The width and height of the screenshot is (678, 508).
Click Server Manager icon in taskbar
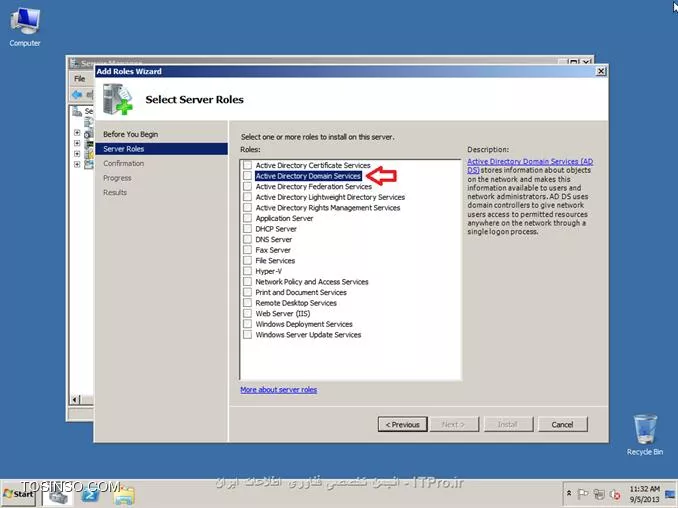pyautogui.click(x=58, y=495)
